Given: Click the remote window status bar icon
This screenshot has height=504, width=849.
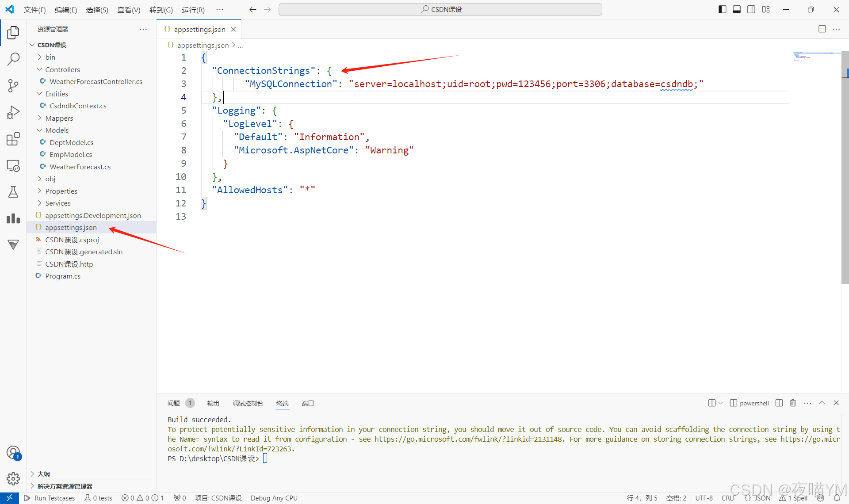Looking at the screenshot, I should [x=9, y=498].
